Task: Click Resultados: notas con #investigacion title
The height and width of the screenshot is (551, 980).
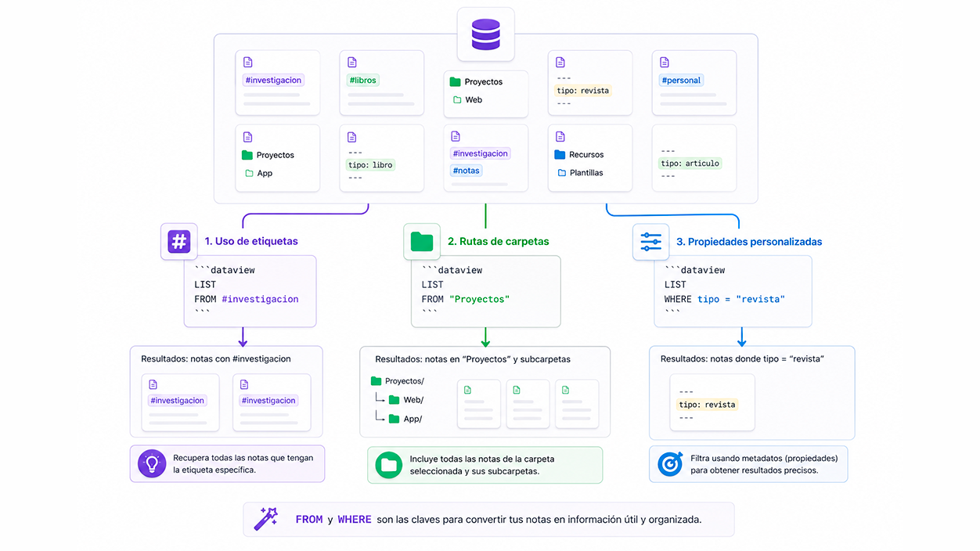Action: 216,359
